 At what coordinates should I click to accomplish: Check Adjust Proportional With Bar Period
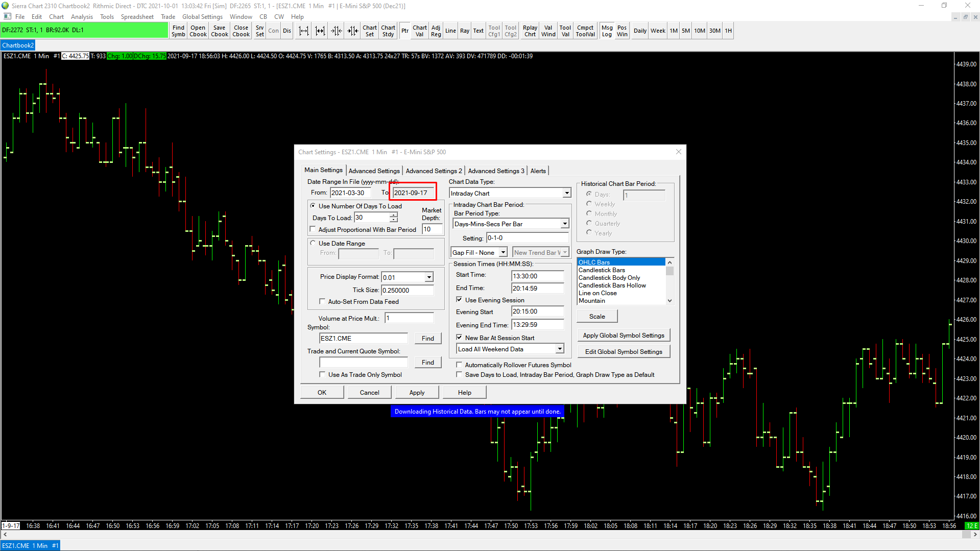click(313, 229)
